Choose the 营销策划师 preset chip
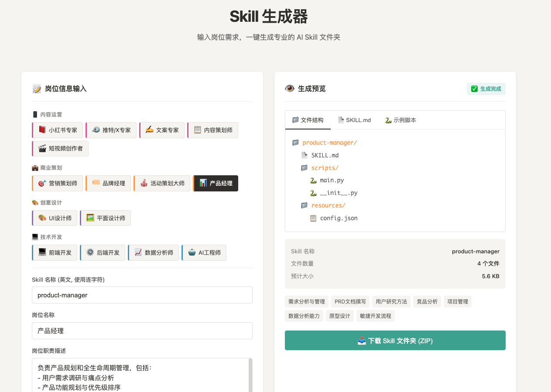The image size is (551, 392). 58,183
